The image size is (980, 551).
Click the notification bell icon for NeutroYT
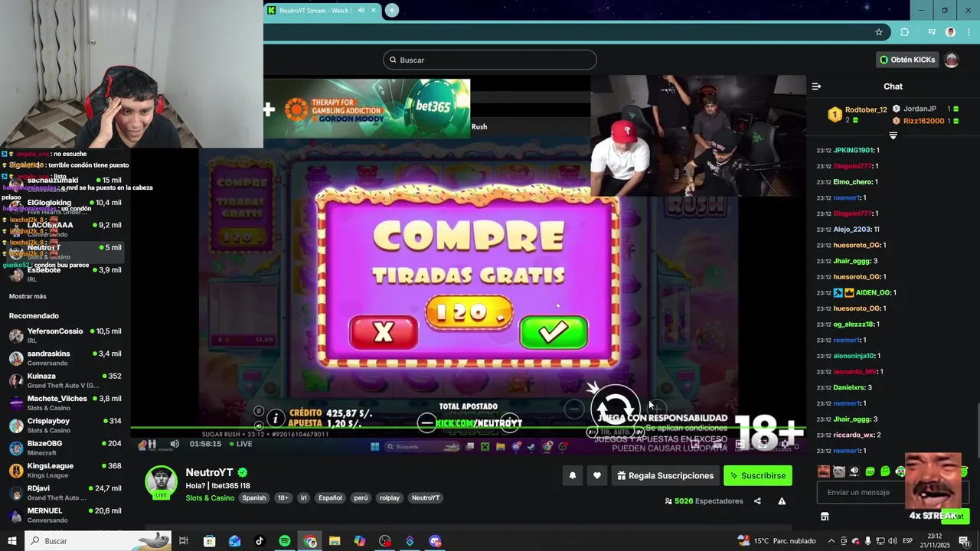tap(572, 476)
